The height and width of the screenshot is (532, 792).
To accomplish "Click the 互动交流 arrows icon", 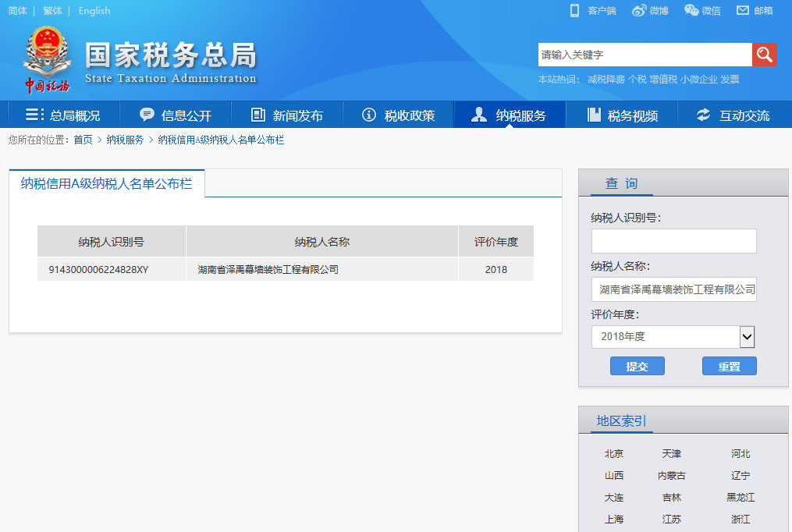I will [x=704, y=115].
